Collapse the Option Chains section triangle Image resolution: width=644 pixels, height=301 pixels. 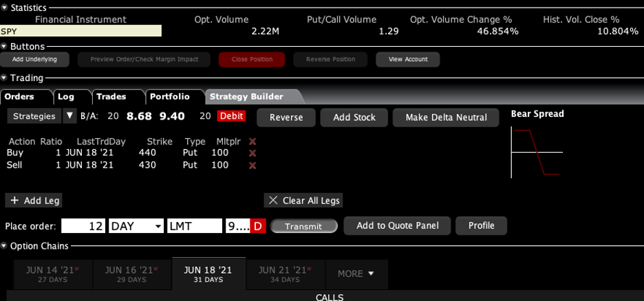pyautogui.click(x=4, y=246)
